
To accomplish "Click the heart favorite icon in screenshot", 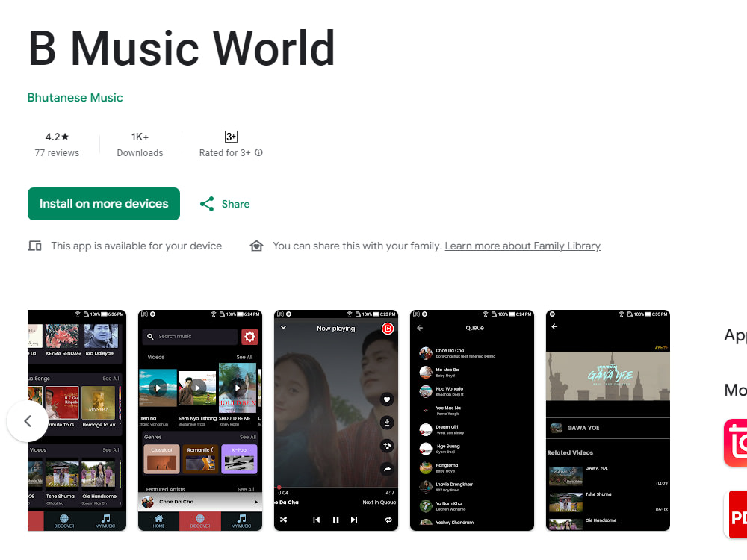I will point(387,399).
